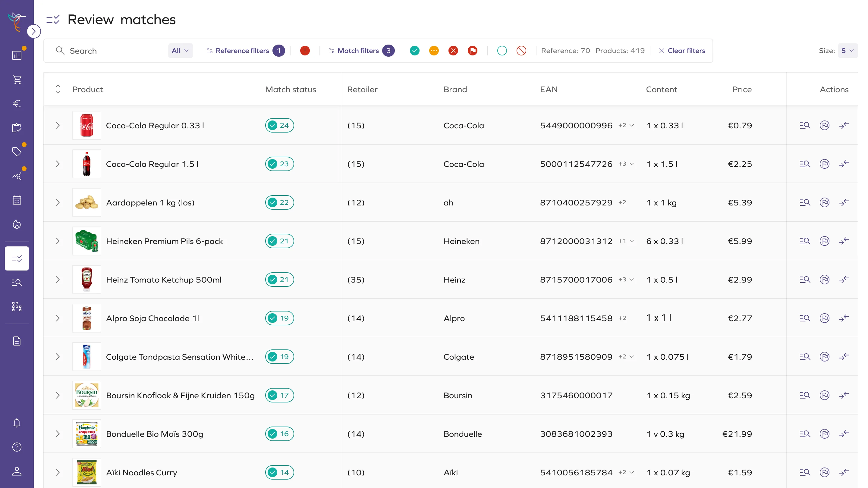Viewport: 868px width, 488px height.
Task: Click the Match status column header
Action: 291,89
